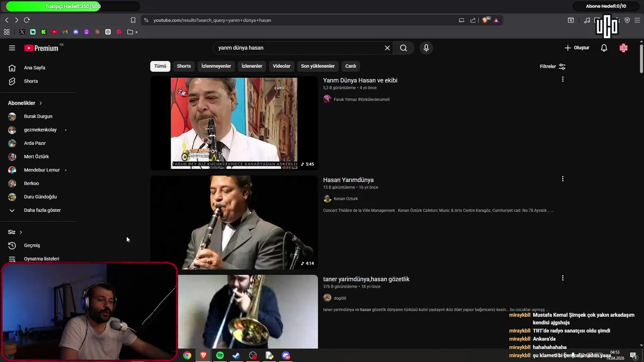Open Brave Shields lion icon
Screen dimensions: 644x362
click(485, 20)
